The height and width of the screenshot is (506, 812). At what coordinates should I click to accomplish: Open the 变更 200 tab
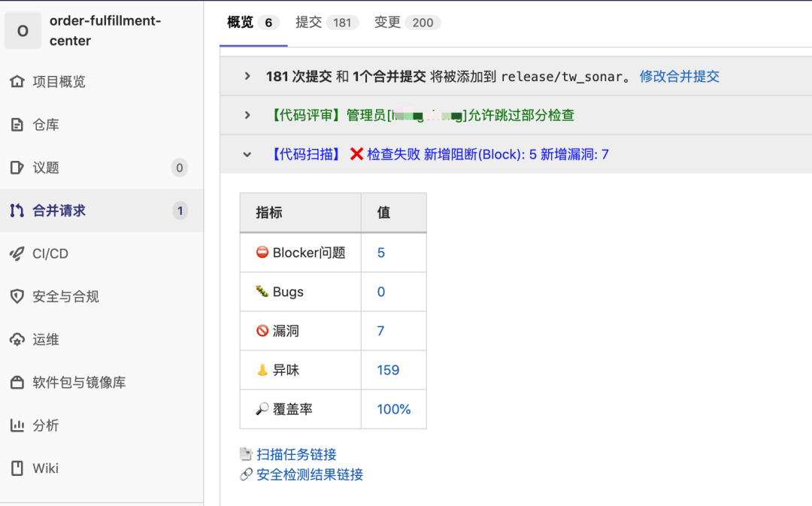coord(407,23)
